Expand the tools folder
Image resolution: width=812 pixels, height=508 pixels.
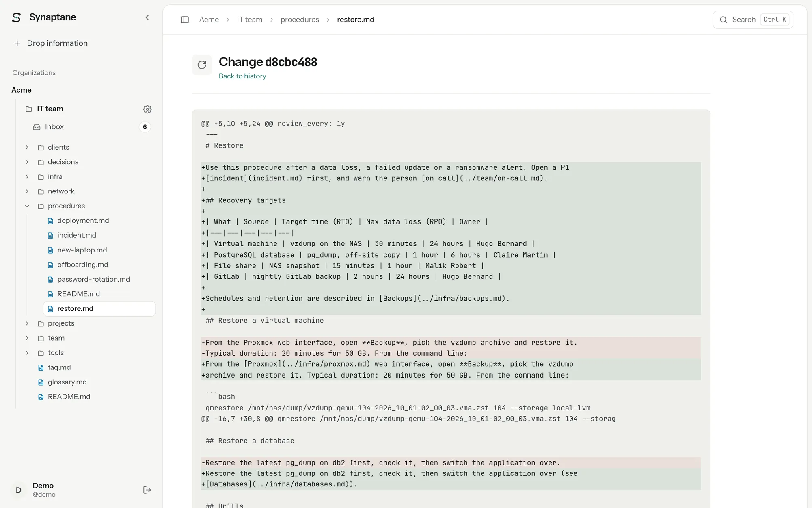[x=27, y=353]
